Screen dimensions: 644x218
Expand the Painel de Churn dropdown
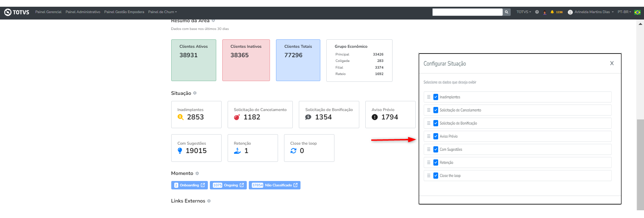(x=162, y=12)
